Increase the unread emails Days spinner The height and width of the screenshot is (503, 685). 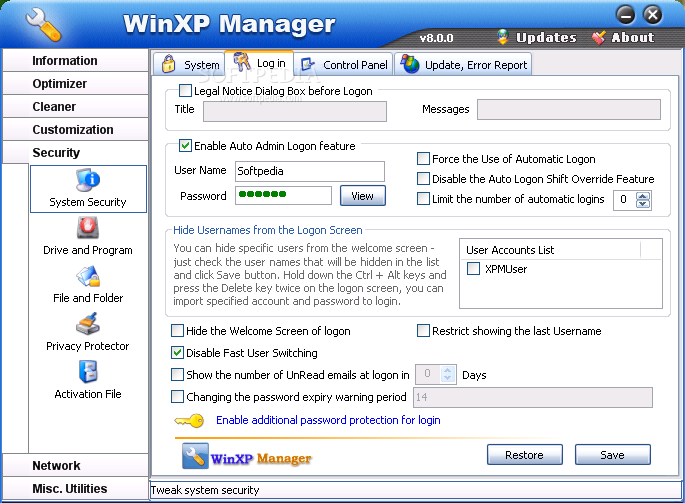(447, 371)
